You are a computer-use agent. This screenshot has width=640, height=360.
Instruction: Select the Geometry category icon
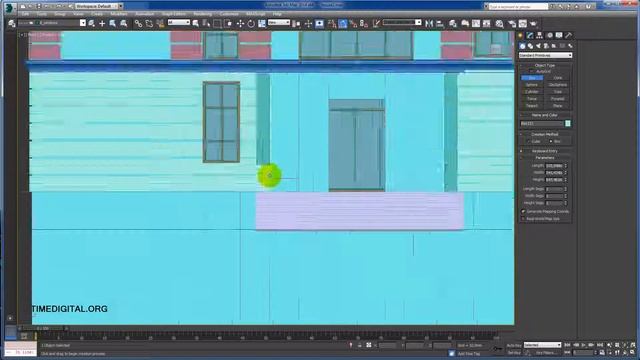click(522, 46)
